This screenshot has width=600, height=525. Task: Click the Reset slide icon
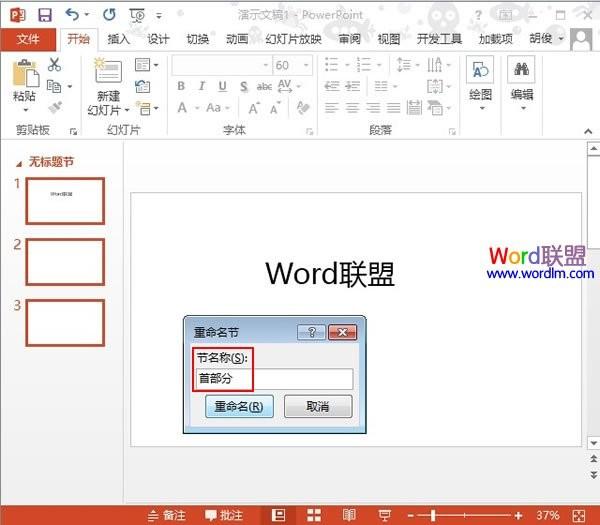(x=142, y=87)
